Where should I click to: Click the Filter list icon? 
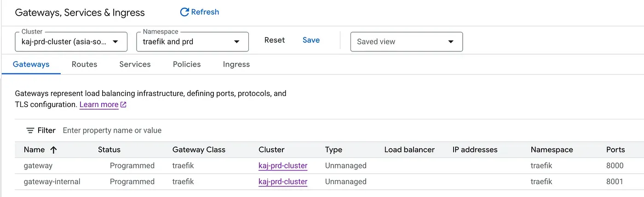pos(30,130)
